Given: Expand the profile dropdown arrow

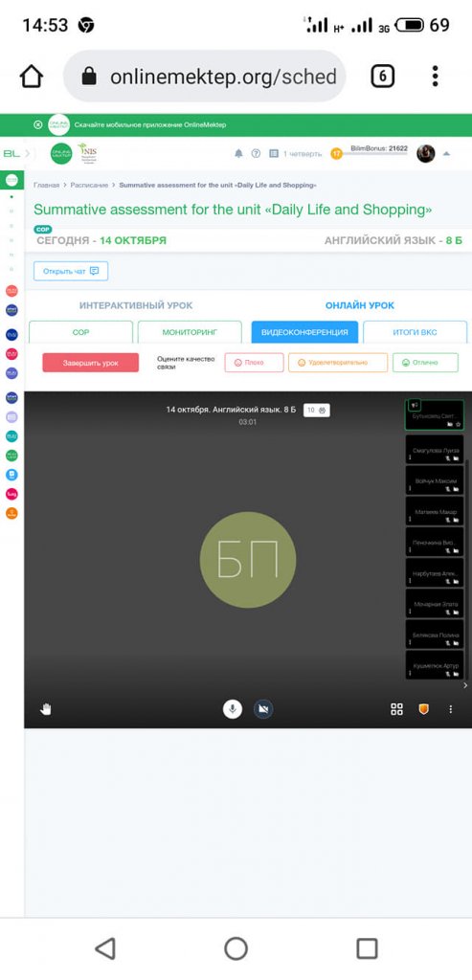Looking at the screenshot, I should click(446, 154).
